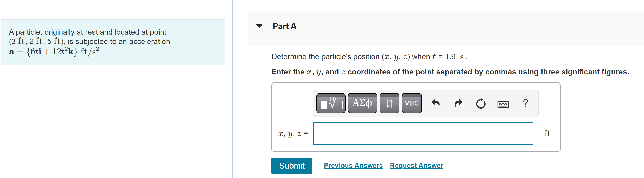Click the Request Answer link
This screenshot has width=644, height=178.
(x=416, y=166)
